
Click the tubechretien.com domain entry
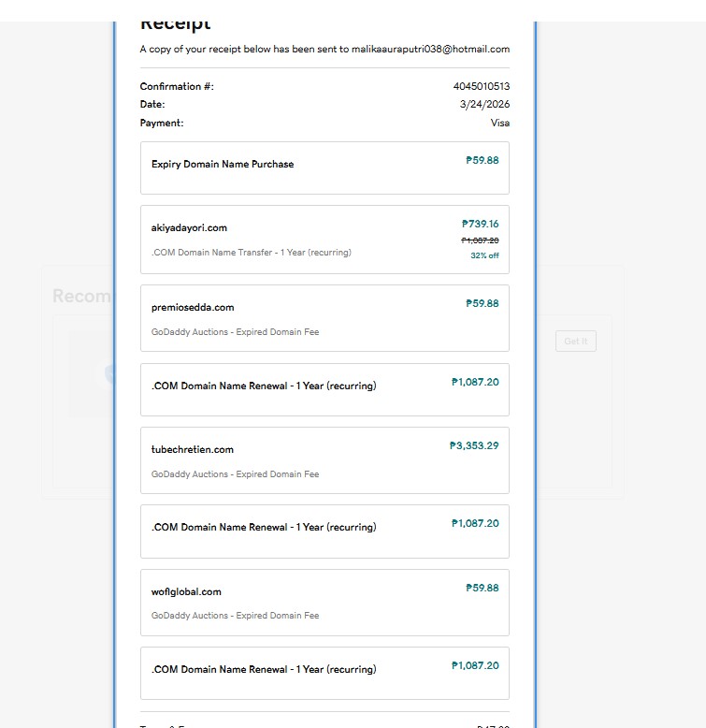tap(193, 449)
